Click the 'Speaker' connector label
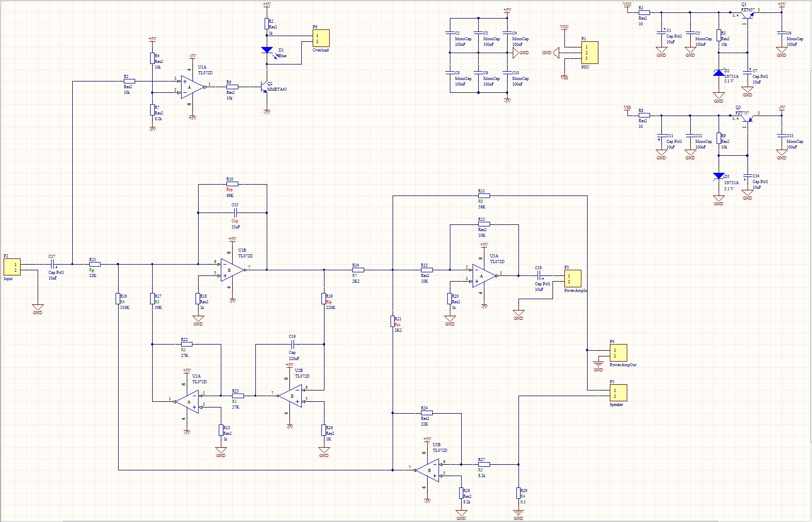This screenshot has width=812, height=522. 616,404
